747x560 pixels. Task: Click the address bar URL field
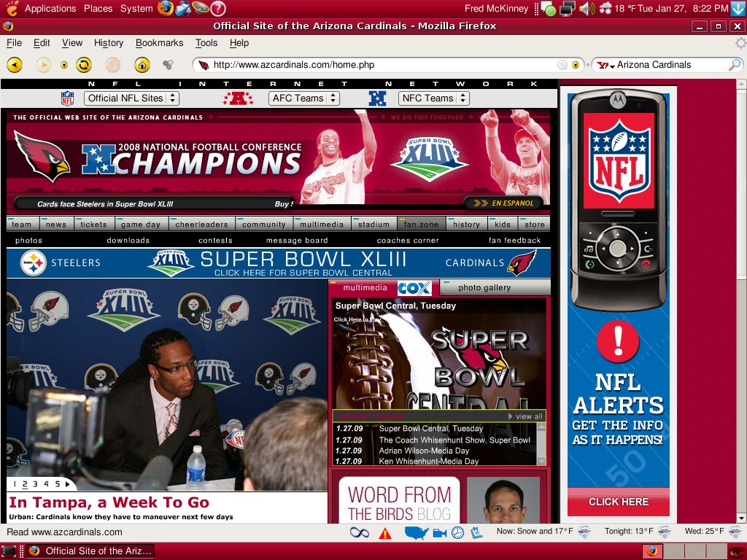tap(384, 65)
